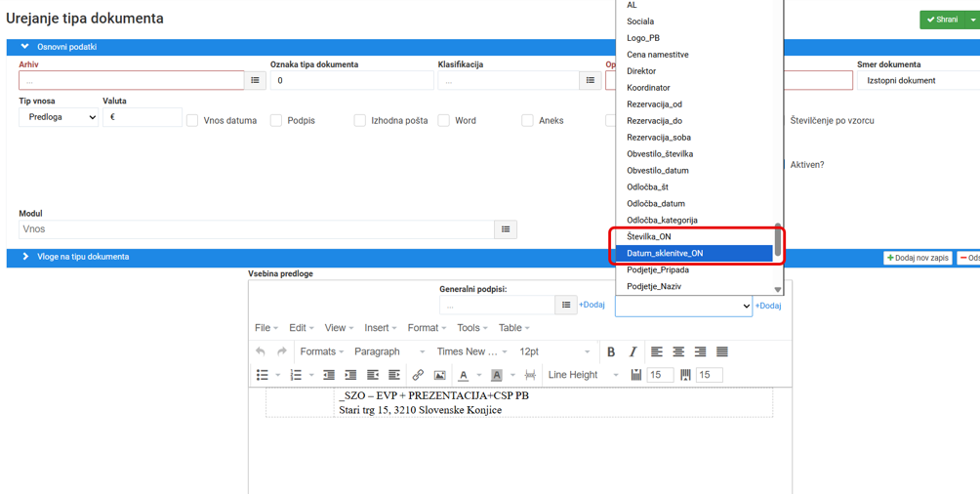
Task: Insert a bullet list
Action: click(x=263, y=375)
